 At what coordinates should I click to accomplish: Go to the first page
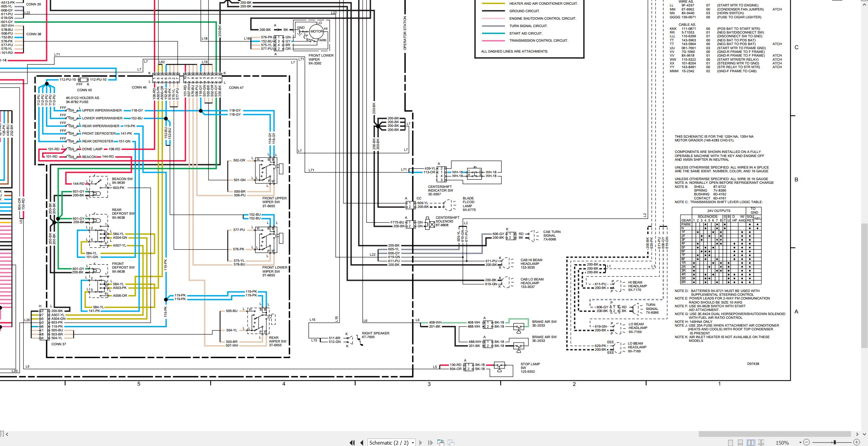click(352, 443)
